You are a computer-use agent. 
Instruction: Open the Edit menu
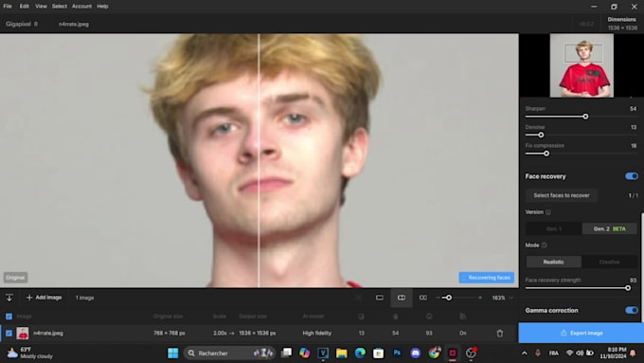[25, 7]
